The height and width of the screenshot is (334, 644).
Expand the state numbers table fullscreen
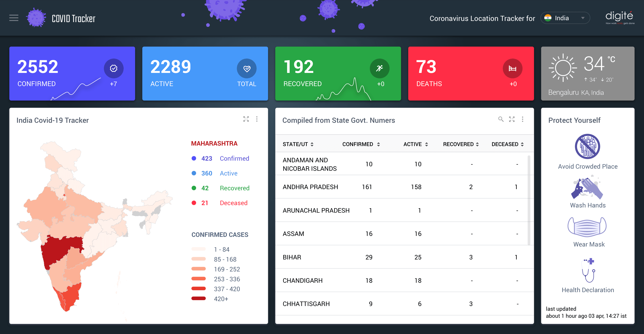click(x=511, y=119)
